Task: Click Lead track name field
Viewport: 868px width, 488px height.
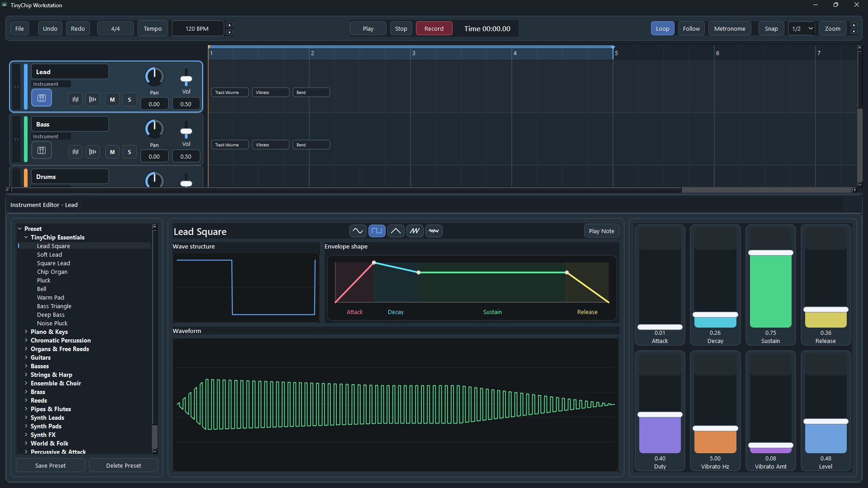Action: pos(70,72)
